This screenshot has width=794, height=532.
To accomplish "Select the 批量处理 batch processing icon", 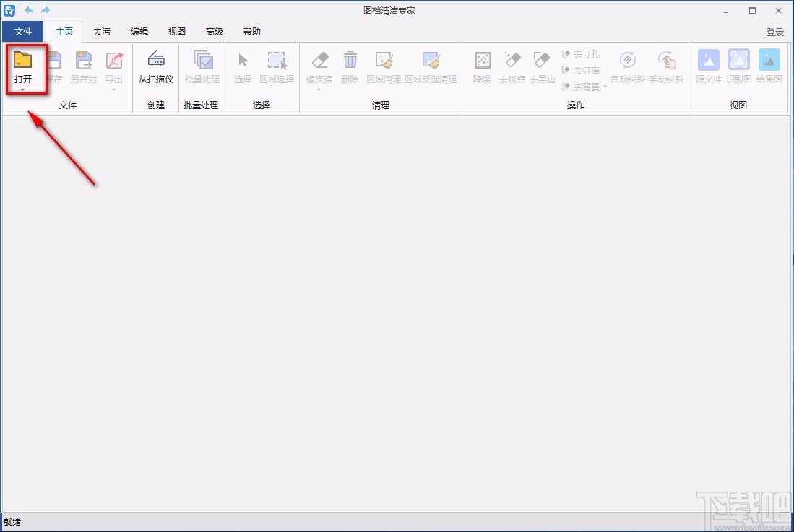I will [202, 60].
